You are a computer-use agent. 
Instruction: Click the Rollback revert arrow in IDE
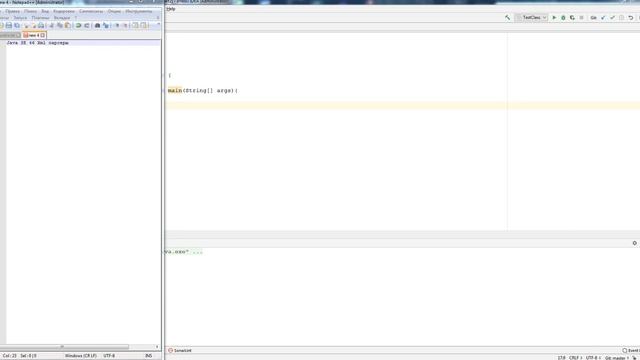tap(631, 18)
